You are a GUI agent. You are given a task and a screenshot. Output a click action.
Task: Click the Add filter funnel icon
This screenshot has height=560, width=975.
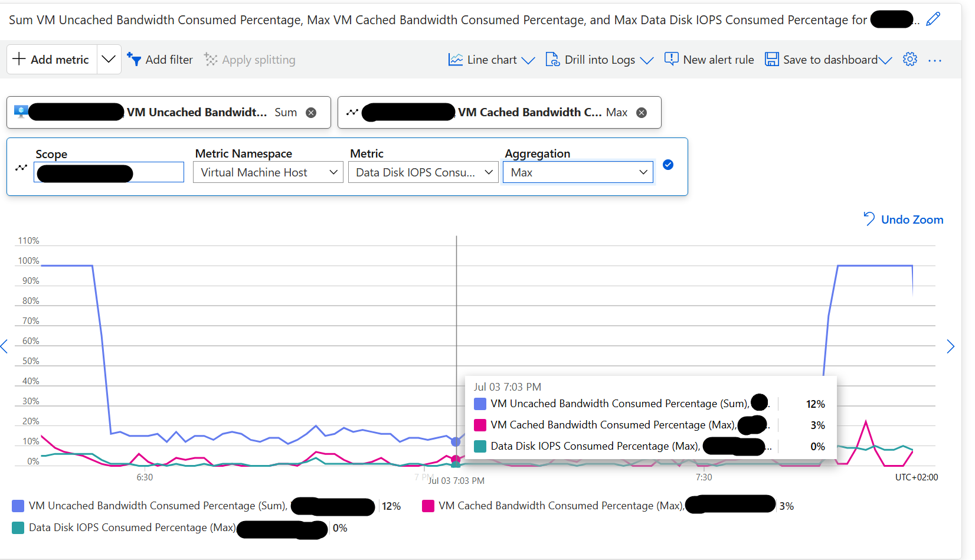tap(135, 59)
